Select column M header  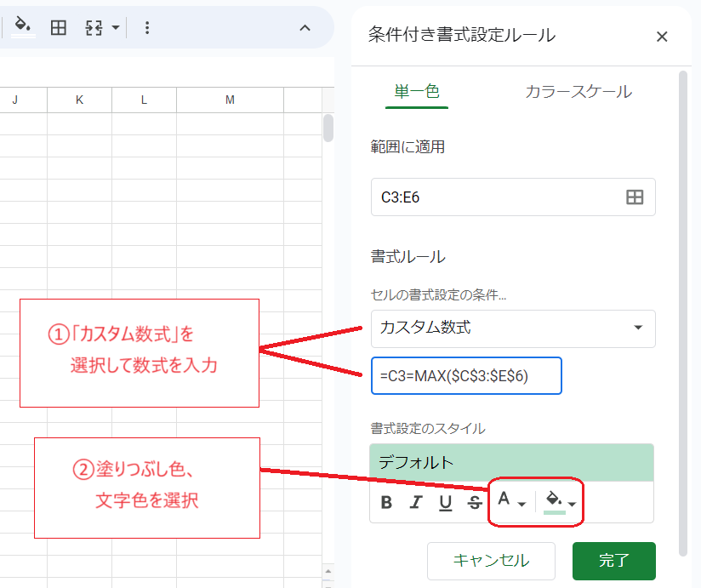tap(230, 100)
